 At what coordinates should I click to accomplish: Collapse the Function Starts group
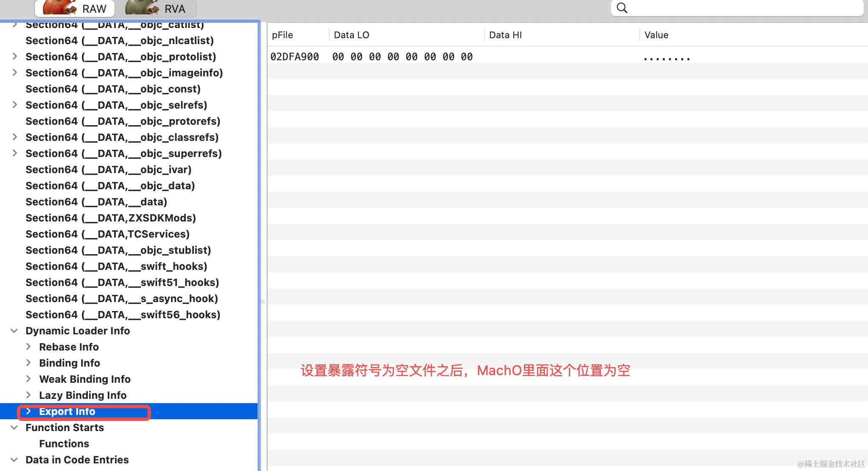tap(14, 428)
